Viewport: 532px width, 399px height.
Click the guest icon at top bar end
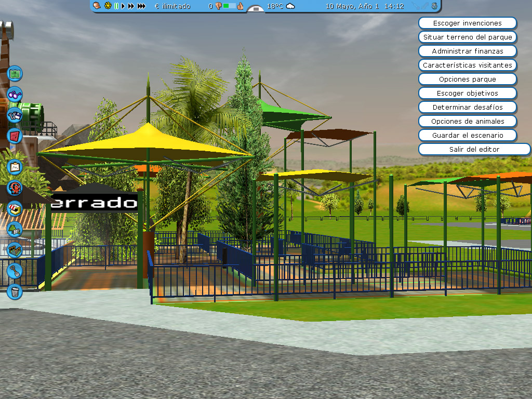434,6
